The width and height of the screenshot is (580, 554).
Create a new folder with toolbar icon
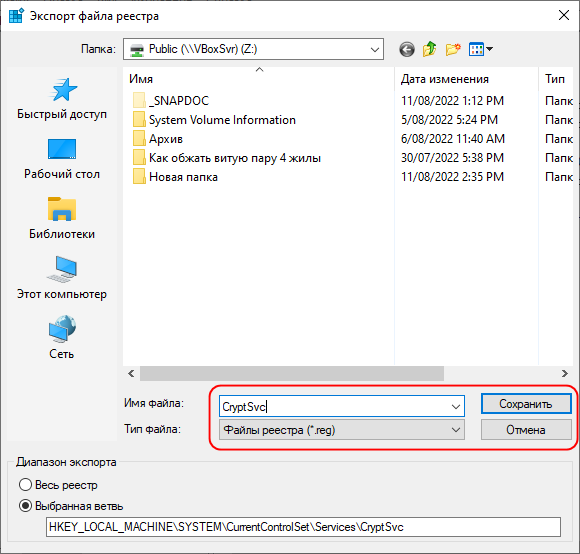453,49
